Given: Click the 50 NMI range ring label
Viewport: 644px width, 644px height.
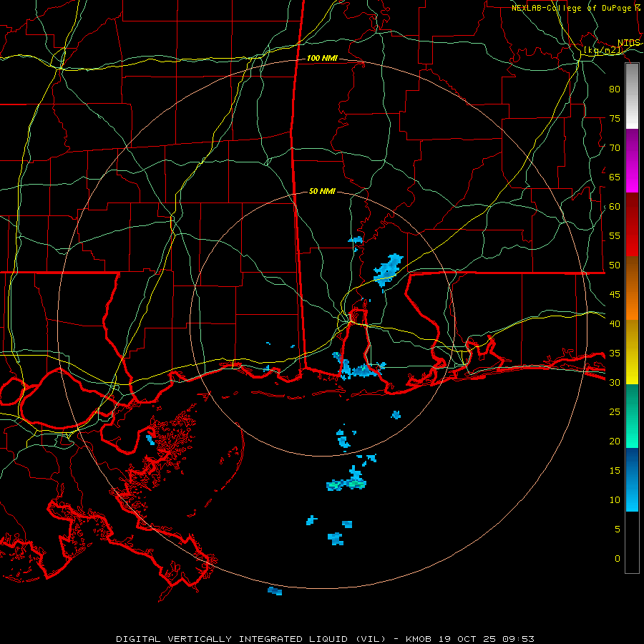Looking at the screenshot, I should pos(322,191).
